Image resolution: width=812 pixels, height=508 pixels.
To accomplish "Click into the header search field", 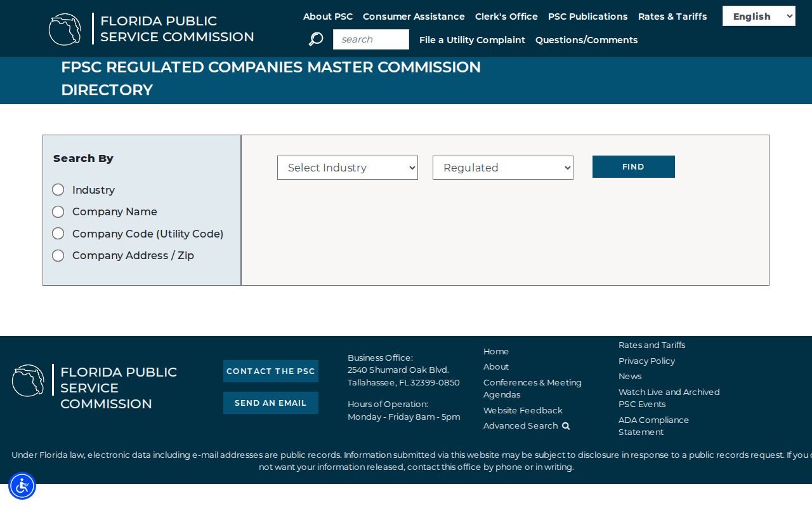I will (x=371, y=39).
